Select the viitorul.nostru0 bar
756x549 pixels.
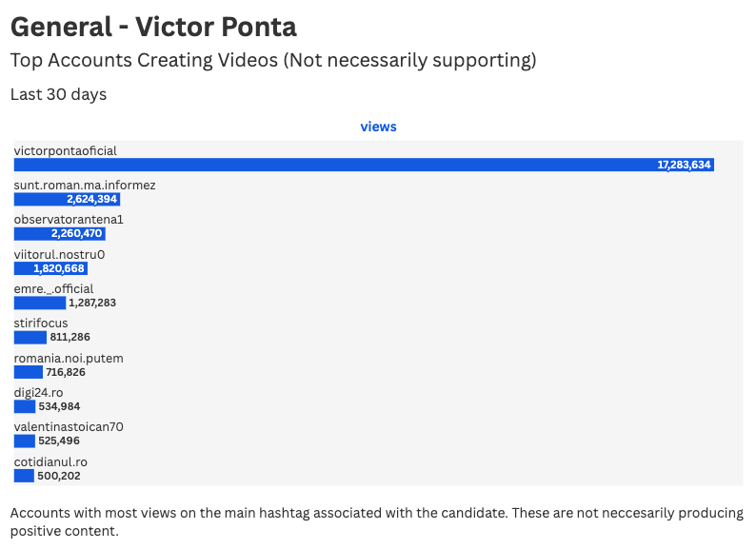50,268
